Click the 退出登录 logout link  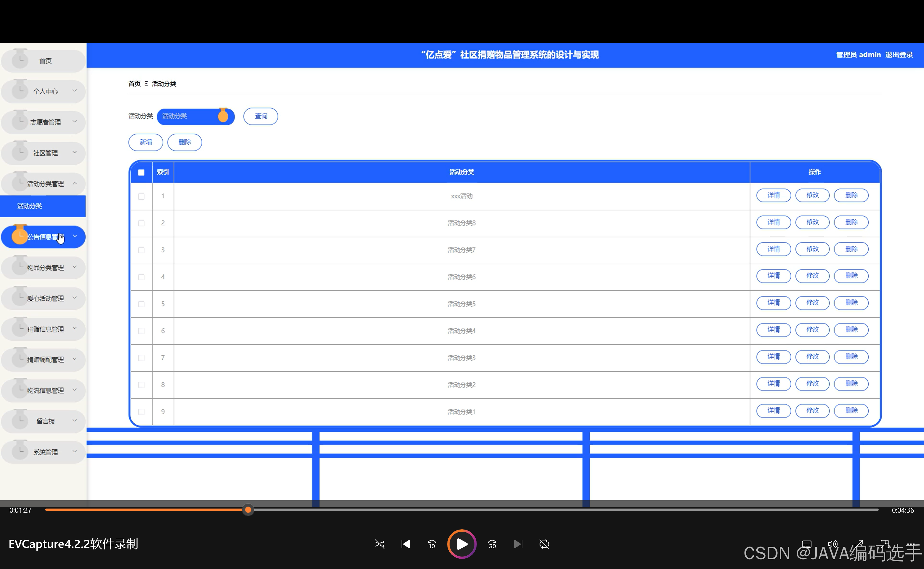coord(899,55)
